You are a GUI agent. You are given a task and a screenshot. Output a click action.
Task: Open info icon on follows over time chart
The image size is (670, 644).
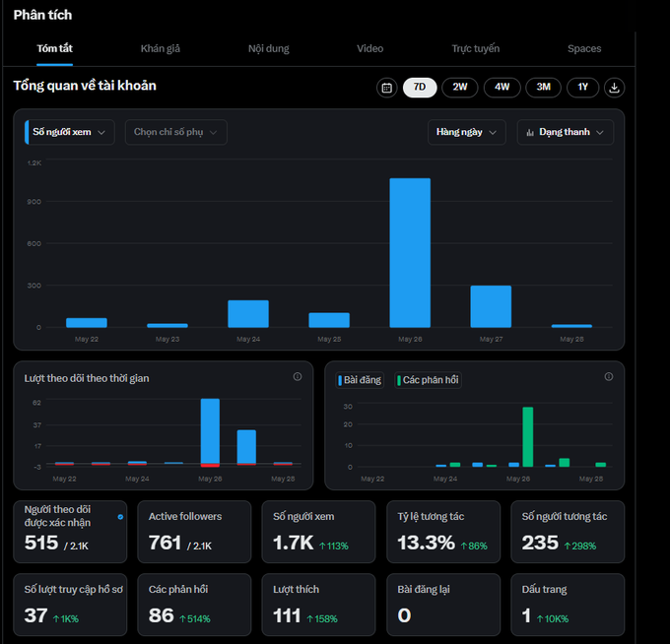point(298,377)
